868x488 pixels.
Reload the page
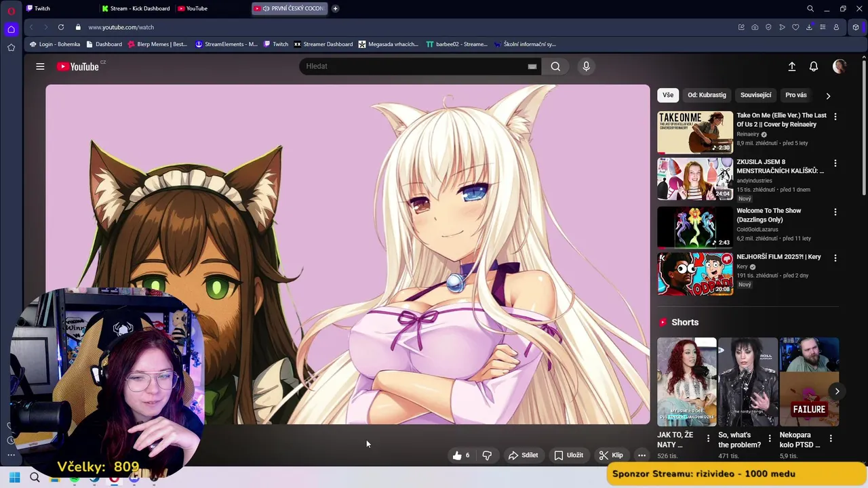(61, 27)
